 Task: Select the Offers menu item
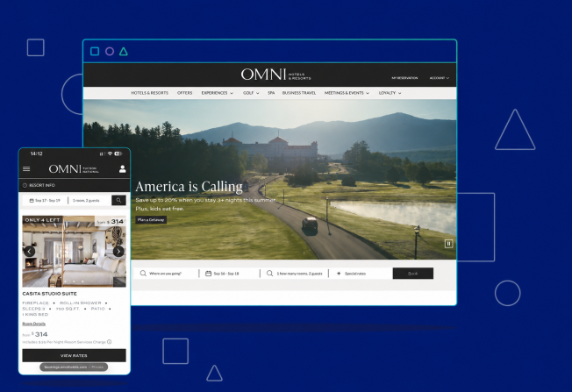click(x=184, y=93)
